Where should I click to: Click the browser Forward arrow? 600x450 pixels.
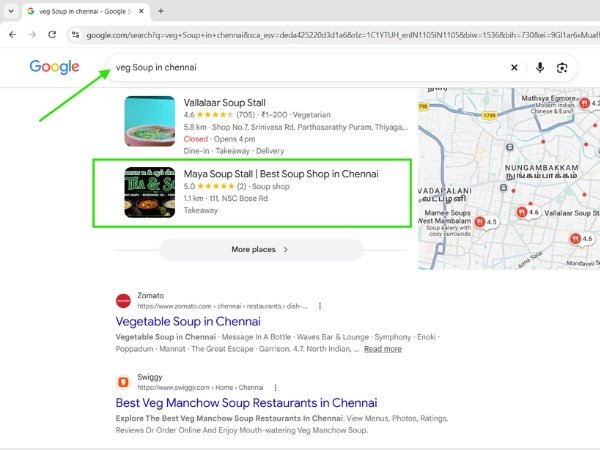tap(32, 35)
